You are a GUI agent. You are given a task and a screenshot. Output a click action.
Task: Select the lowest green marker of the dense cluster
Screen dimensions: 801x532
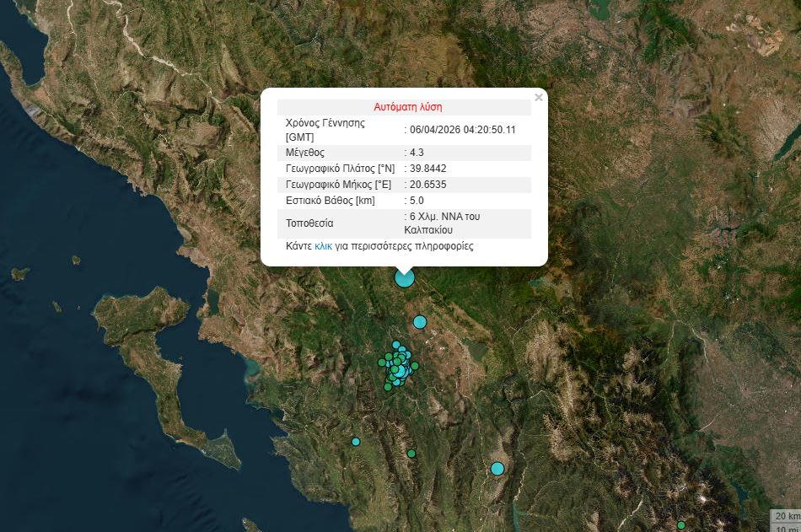(388, 387)
